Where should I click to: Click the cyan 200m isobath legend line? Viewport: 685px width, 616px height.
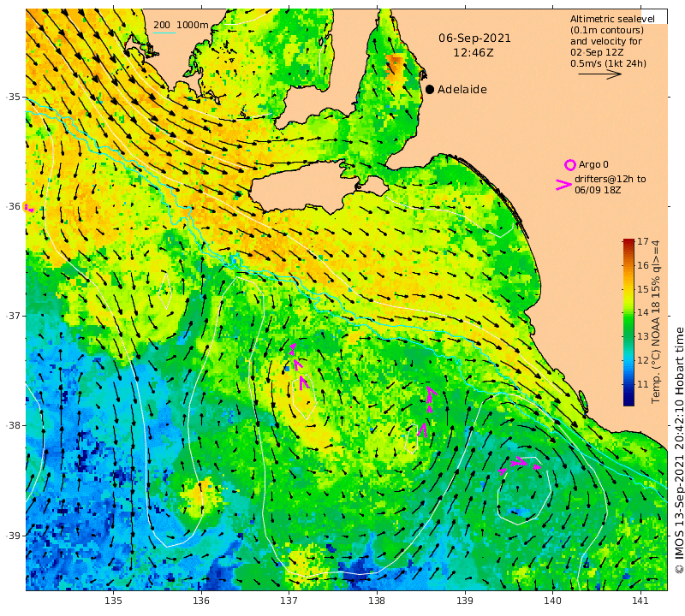point(164,33)
